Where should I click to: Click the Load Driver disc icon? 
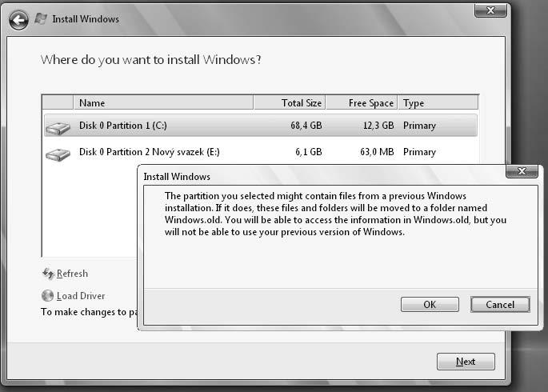(47, 296)
